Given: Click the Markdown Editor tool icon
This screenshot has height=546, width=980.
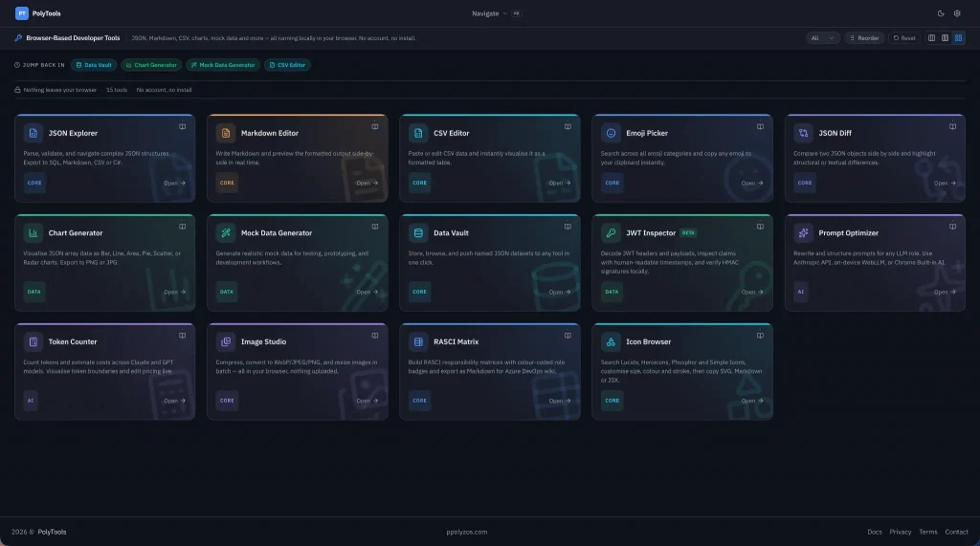Looking at the screenshot, I should click(x=226, y=133).
